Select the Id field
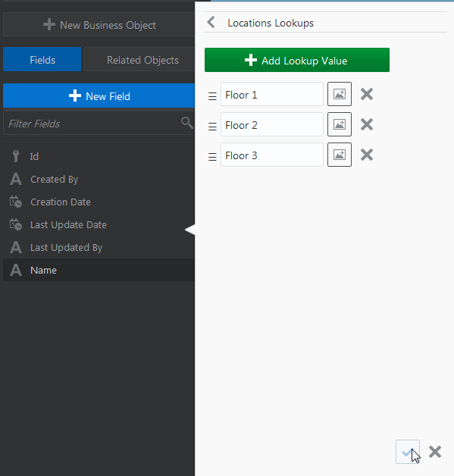The height and width of the screenshot is (476, 454). click(99, 156)
